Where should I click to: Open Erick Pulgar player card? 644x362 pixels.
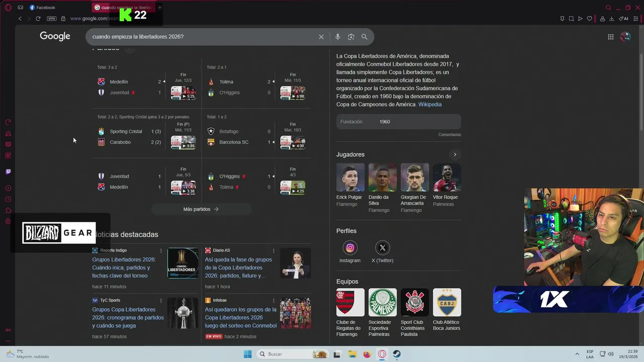coord(350,185)
